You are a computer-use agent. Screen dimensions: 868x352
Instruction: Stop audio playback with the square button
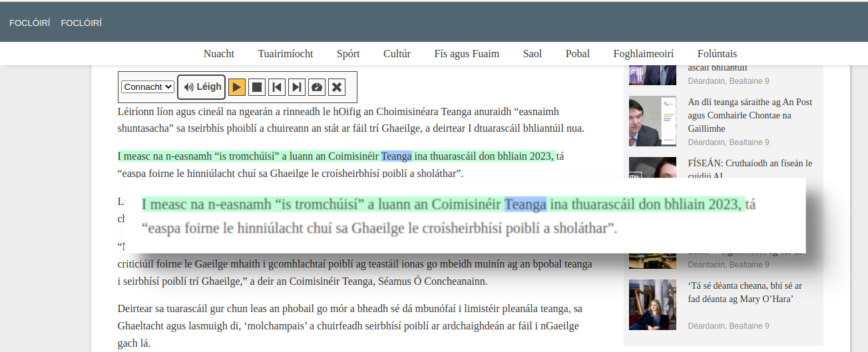[258, 87]
